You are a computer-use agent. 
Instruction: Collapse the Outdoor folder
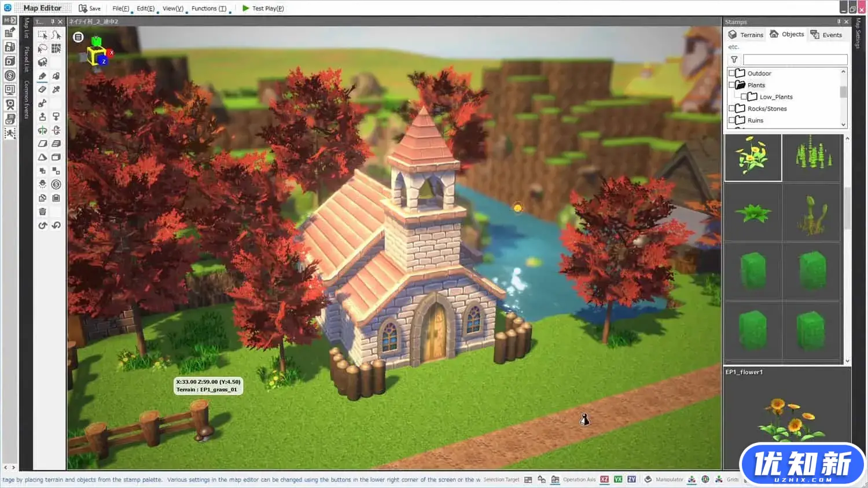(x=740, y=73)
